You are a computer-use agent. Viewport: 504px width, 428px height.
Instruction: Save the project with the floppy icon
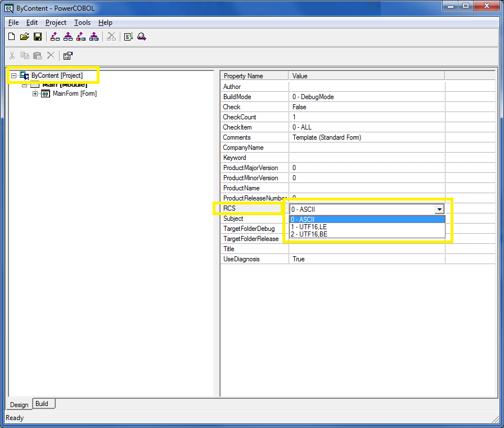(x=38, y=37)
